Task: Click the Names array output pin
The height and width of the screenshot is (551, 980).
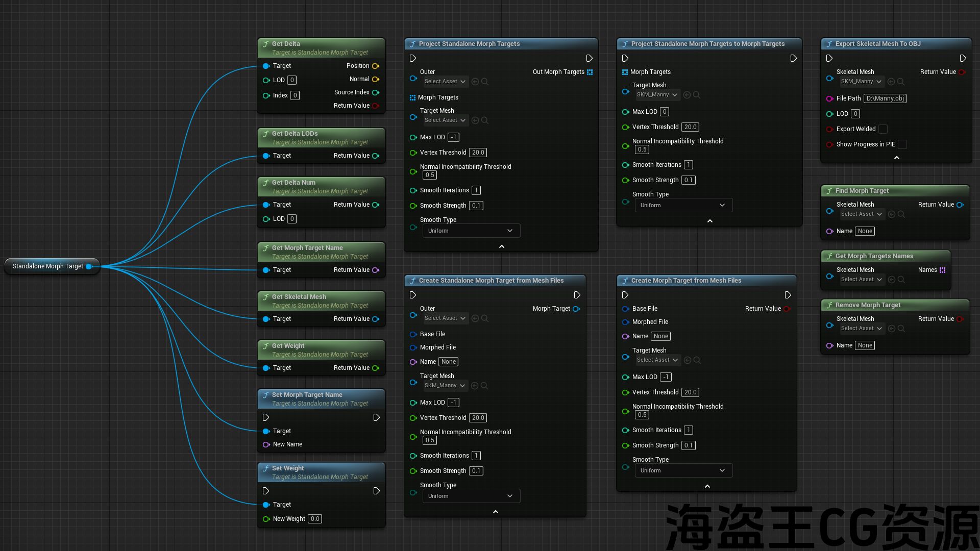Action: [x=942, y=270]
